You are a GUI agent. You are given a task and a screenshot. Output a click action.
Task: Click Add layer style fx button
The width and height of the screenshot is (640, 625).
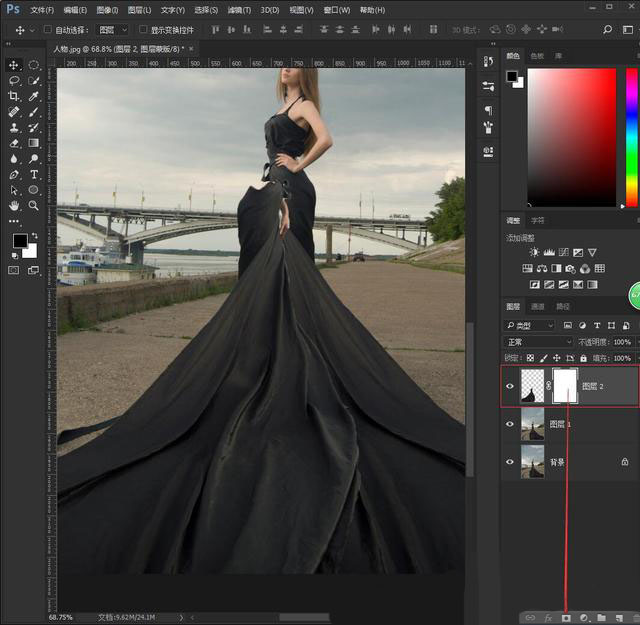[x=548, y=618]
